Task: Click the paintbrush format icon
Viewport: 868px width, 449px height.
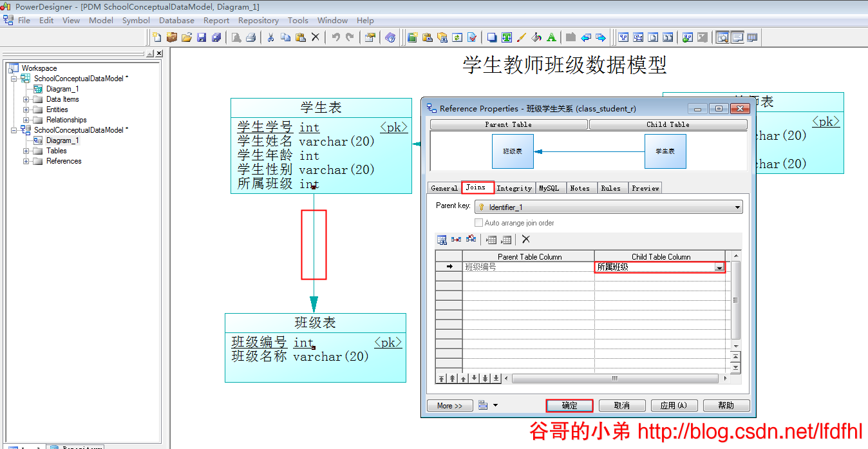Action: (522, 37)
